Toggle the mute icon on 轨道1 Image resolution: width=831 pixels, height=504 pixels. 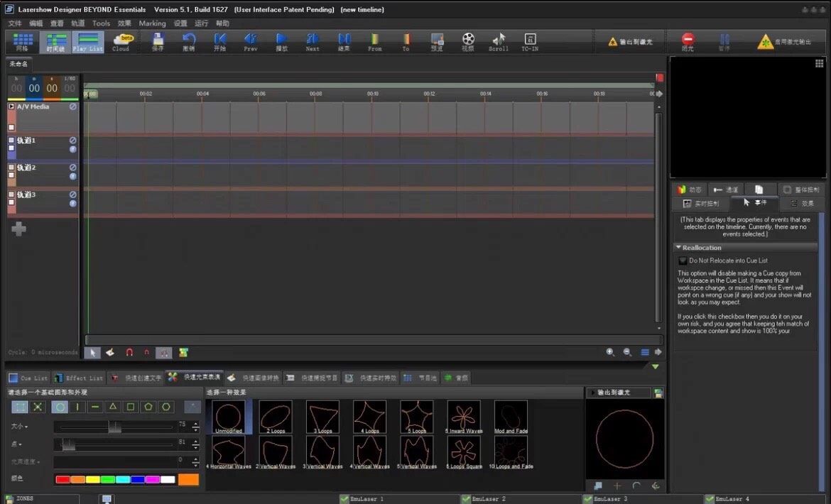[72, 141]
